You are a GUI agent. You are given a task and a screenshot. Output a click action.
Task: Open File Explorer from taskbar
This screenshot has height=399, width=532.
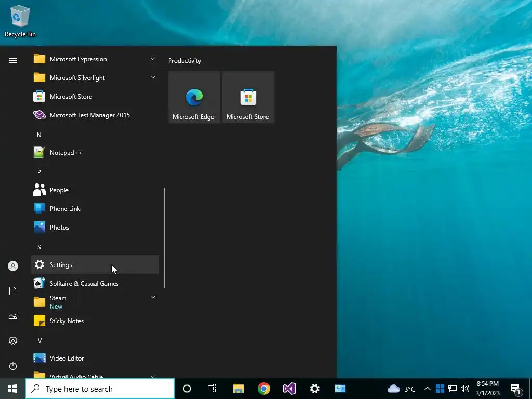pos(238,389)
